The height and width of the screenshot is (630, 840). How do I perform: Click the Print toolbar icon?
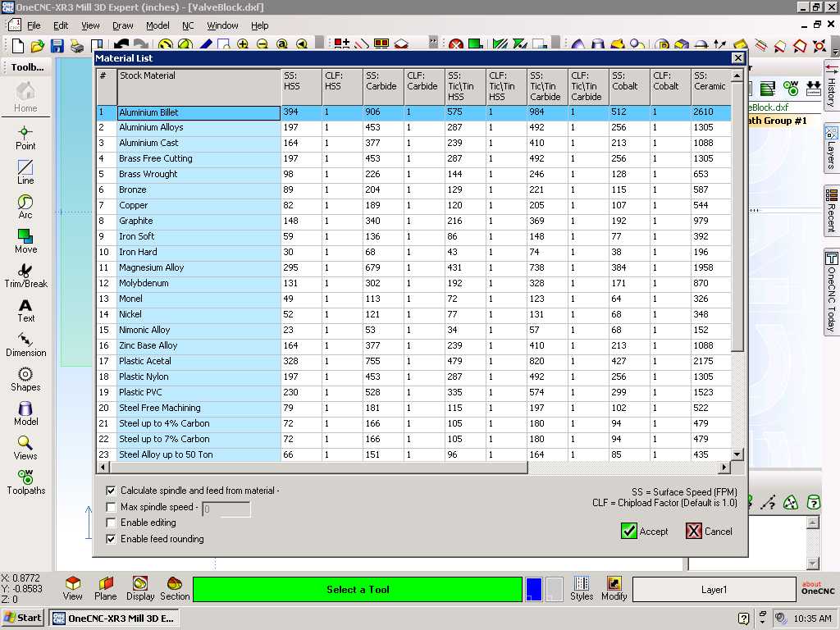pos(76,46)
